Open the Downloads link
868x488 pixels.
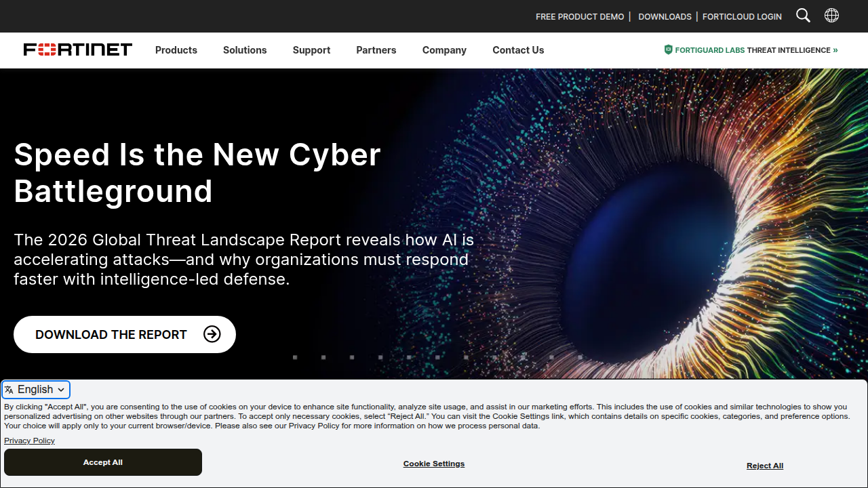click(665, 16)
